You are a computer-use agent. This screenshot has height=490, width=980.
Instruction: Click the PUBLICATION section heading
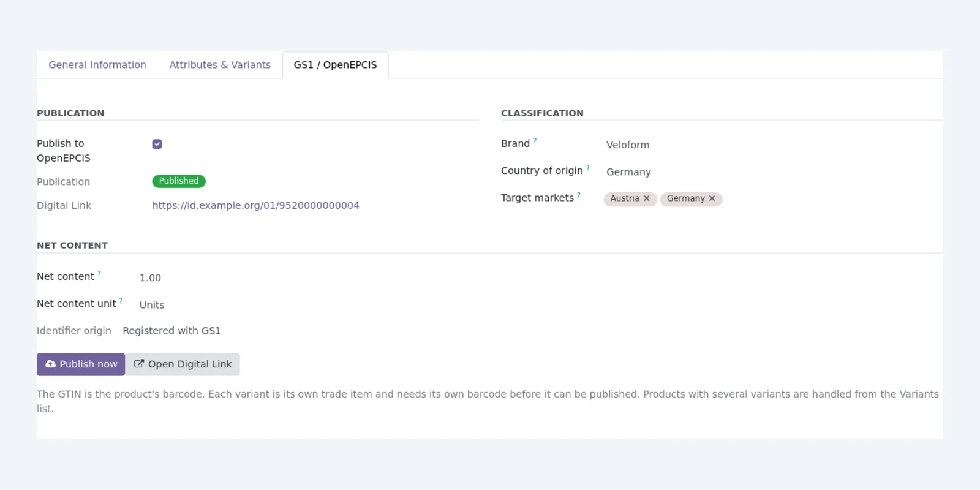(x=70, y=113)
